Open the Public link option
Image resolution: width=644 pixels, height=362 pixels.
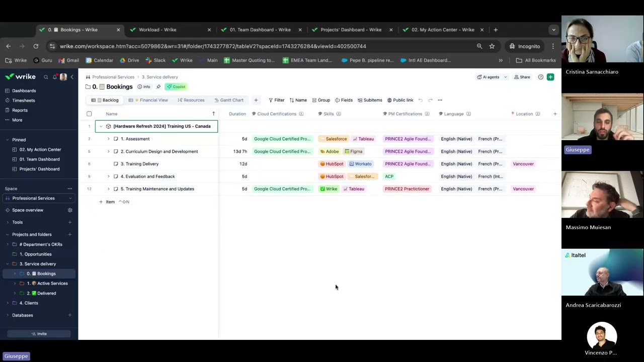tap(400, 100)
